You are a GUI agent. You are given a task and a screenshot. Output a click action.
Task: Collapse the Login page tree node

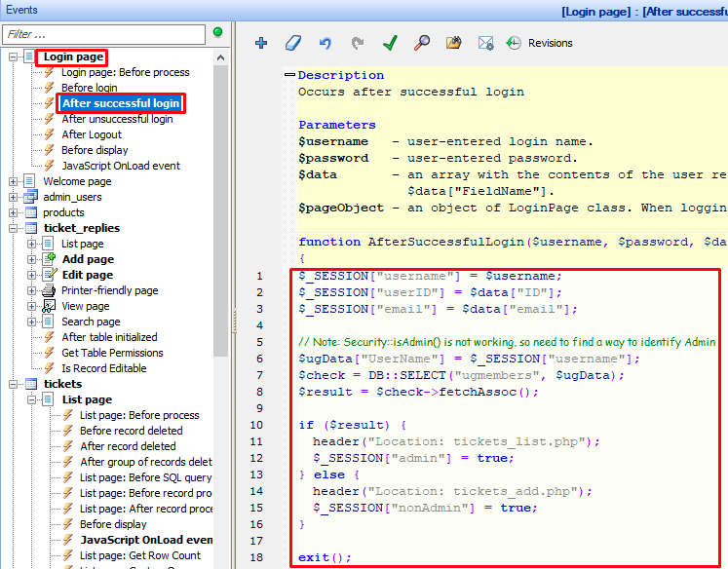pyautogui.click(x=14, y=57)
